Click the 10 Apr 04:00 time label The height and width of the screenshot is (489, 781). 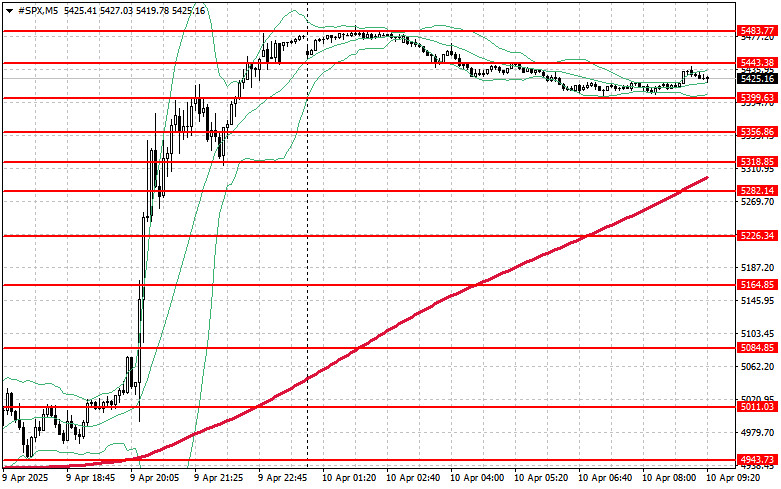point(477,478)
